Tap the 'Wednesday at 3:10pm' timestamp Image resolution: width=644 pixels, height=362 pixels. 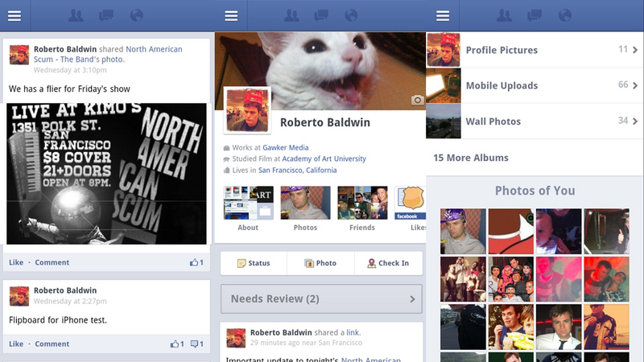(70, 70)
